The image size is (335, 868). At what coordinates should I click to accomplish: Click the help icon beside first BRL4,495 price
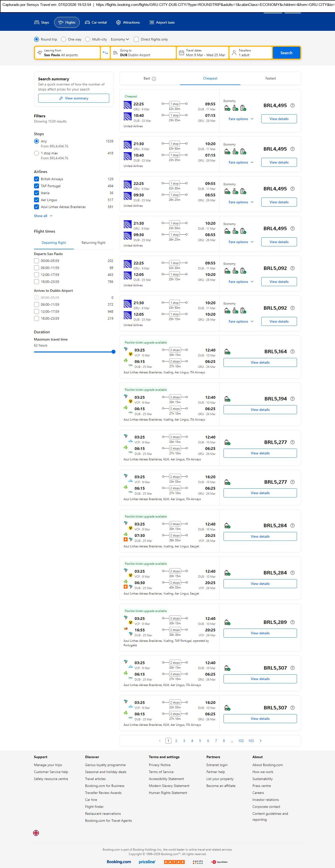[292, 105]
